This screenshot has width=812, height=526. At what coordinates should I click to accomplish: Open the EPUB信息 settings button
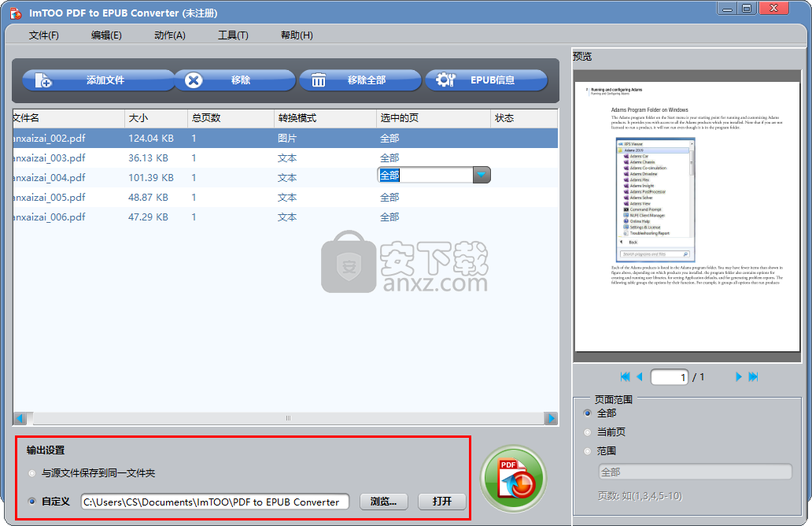pyautogui.click(x=486, y=80)
